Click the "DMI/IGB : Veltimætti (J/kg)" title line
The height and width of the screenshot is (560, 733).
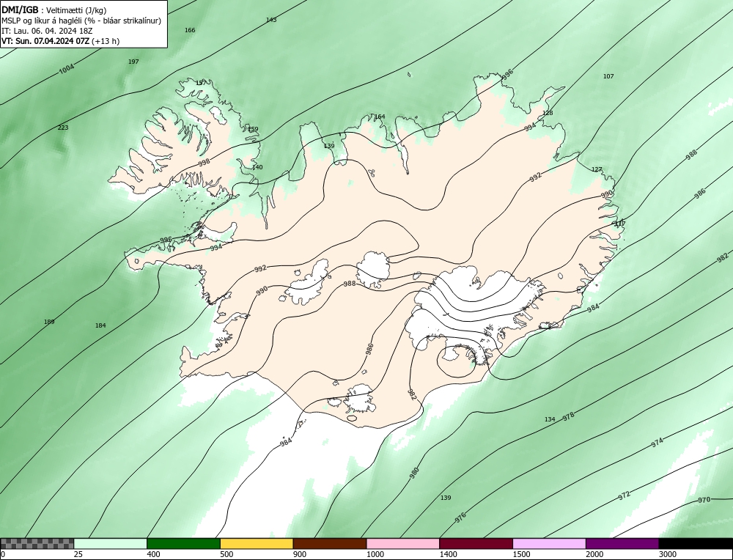click(54, 10)
